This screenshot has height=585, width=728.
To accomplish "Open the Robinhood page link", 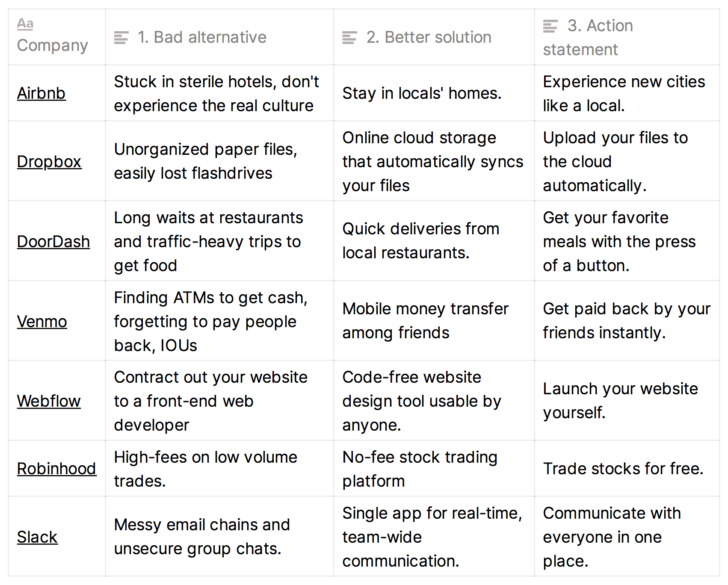I will [x=56, y=469].
